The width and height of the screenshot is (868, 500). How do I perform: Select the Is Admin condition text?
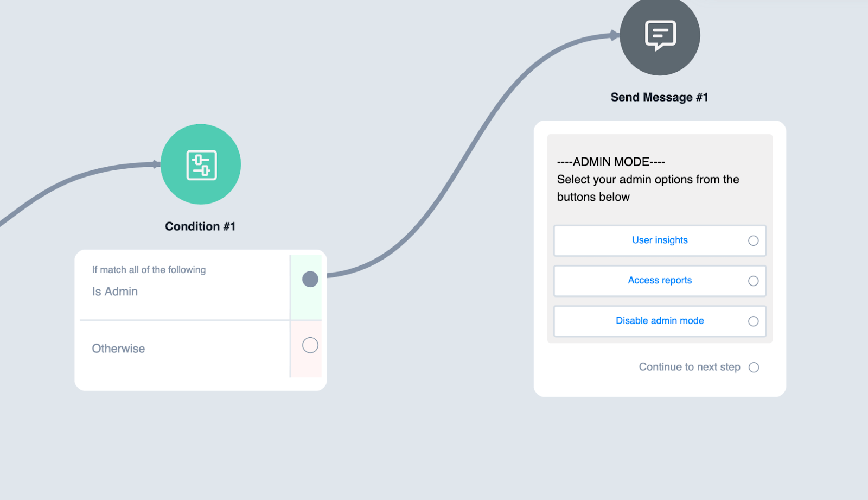(x=115, y=292)
